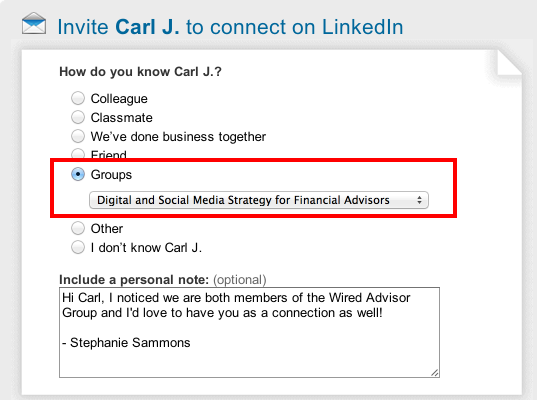
Task: Select the Colleague radio button
Action: 78,98
